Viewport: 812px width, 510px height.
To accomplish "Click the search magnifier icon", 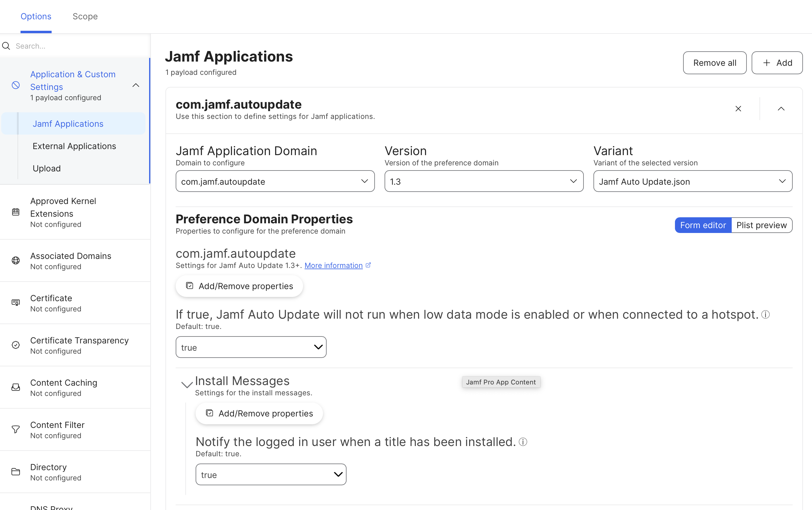I will pos(6,46).
